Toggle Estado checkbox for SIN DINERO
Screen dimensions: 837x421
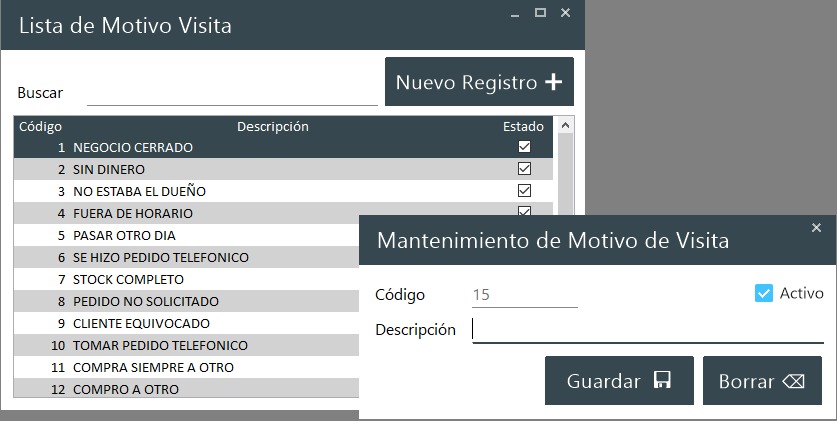click(524, 169)
